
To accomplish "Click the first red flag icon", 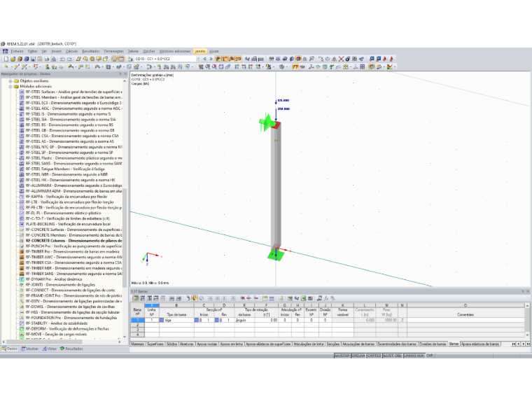I will pos(385,59).
